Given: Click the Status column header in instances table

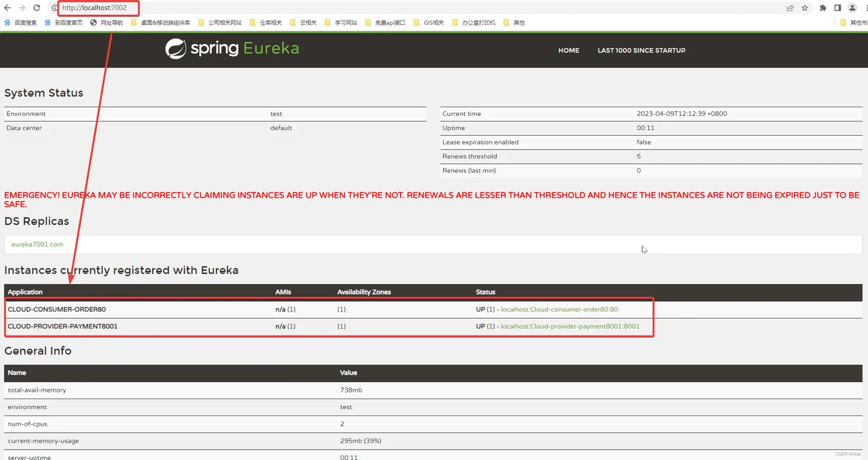Looking at the screenshot, I should [485, 292].
